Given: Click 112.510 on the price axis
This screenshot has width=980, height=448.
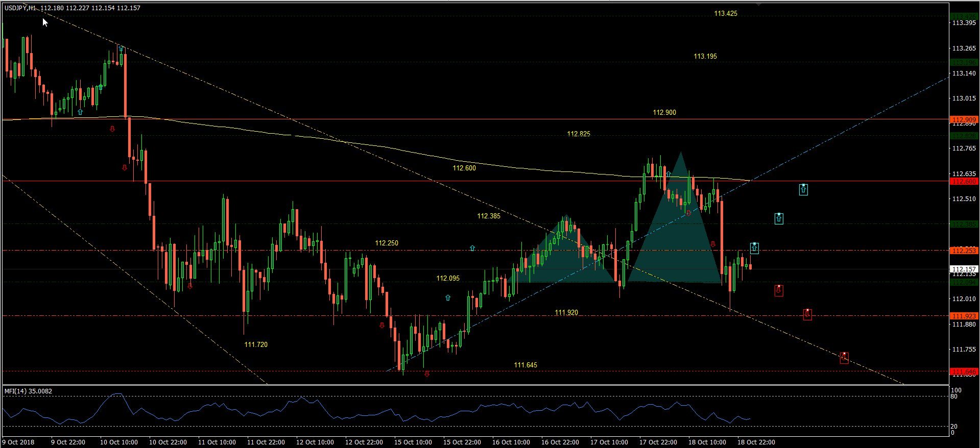Looking at the screenshot, I should [964, 199].
